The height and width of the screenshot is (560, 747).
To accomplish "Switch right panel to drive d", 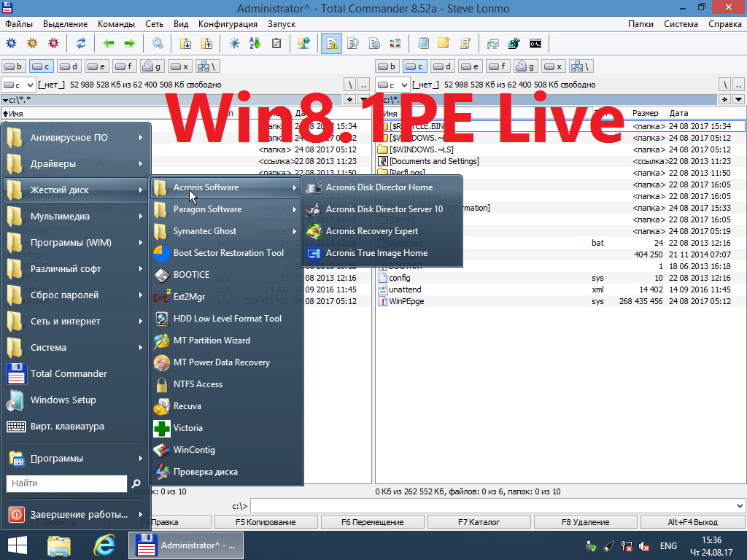I will click(443, 66).
